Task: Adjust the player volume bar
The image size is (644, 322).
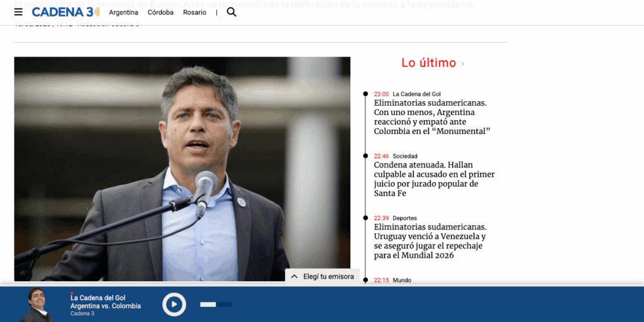Action: coord(216,304)
